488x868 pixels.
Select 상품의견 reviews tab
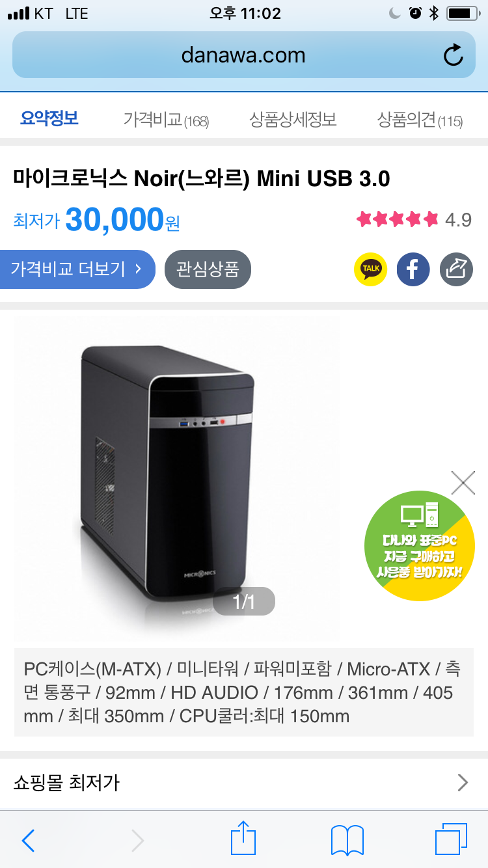tap(420, 120)
